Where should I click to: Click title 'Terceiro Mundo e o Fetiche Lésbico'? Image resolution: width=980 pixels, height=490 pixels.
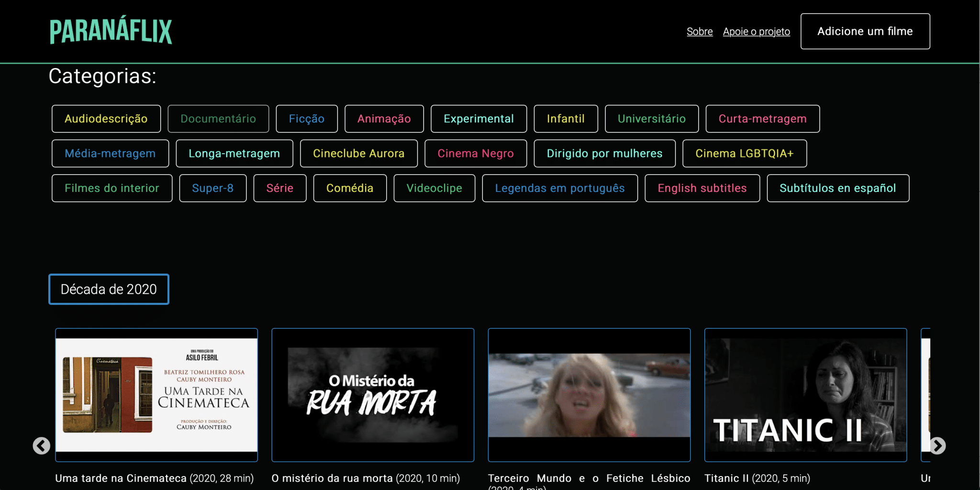point(589,478)
